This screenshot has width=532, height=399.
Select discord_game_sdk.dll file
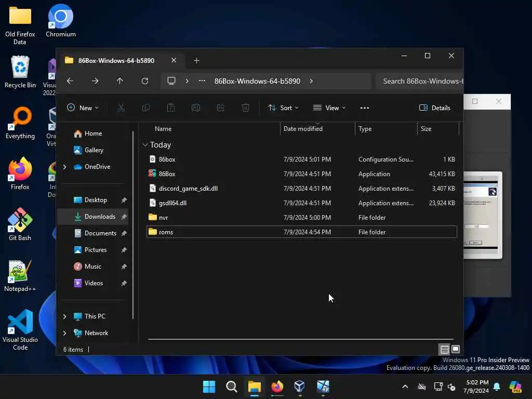pos(302,189)
